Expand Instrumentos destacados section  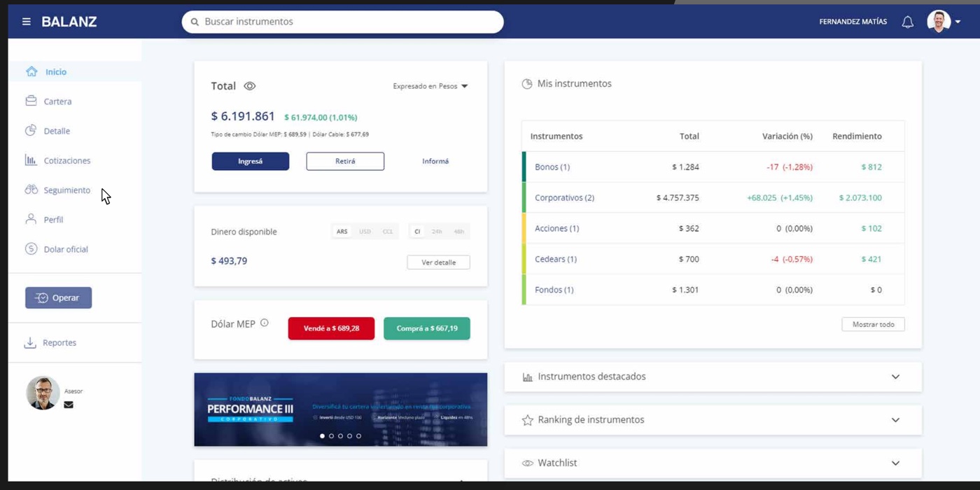(x=895, y=377)
